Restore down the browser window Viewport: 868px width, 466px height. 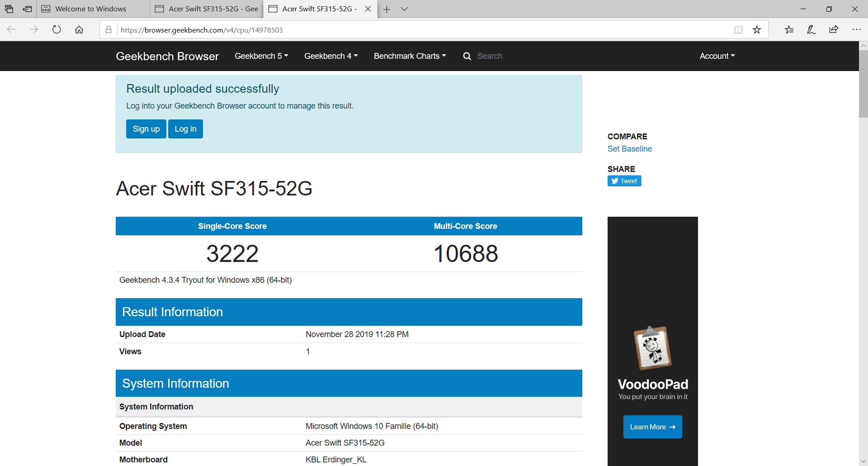coord(829,9)
